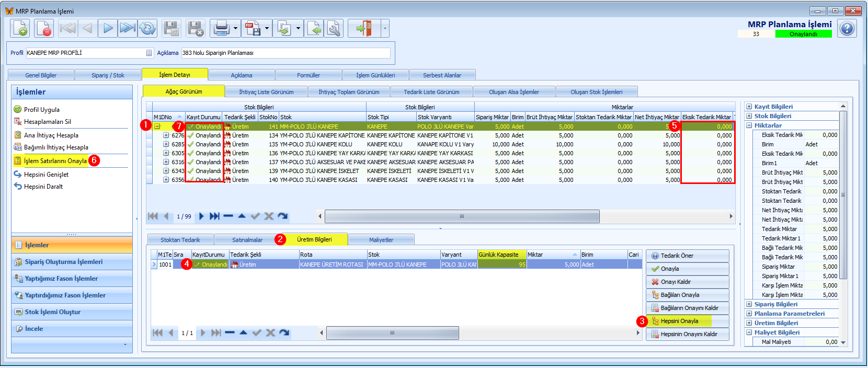Expand Kayıt Bilgileri section
Image resolution: width=868 pixels, height=368 pixels.
(749, 107)
